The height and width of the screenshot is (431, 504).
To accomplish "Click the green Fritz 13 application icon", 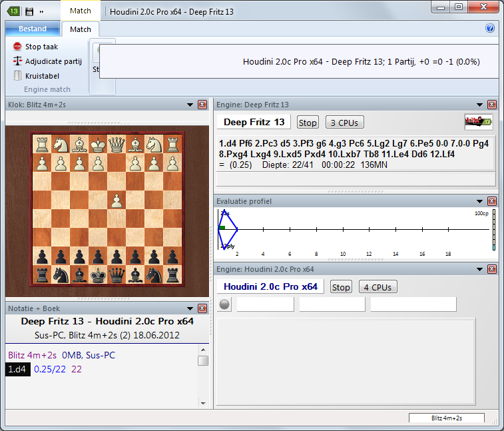I will click(13, 11).
